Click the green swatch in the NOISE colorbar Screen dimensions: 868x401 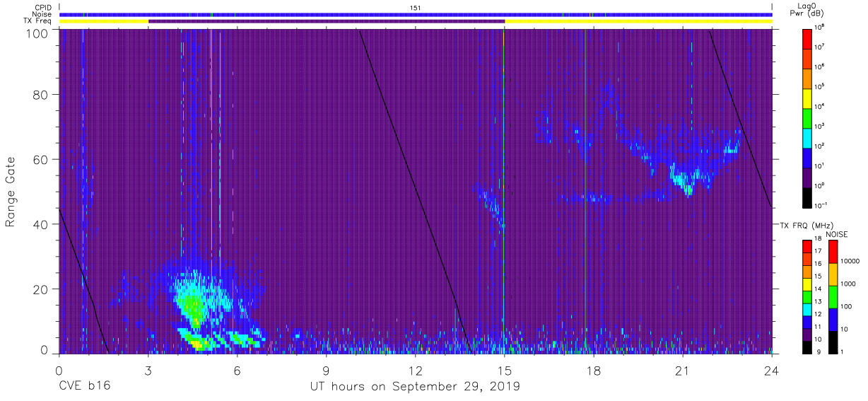tap(832, 296)
